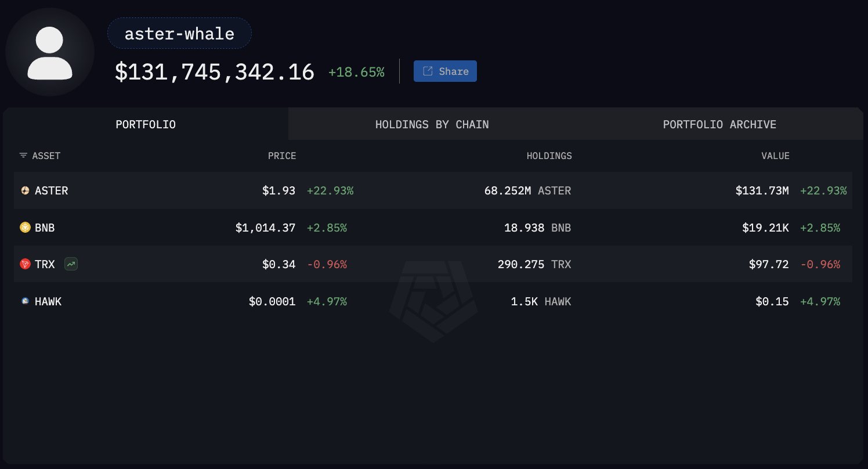868x469 pixels.
Task: Click the aster-whale name label
Action: point(179,34)
